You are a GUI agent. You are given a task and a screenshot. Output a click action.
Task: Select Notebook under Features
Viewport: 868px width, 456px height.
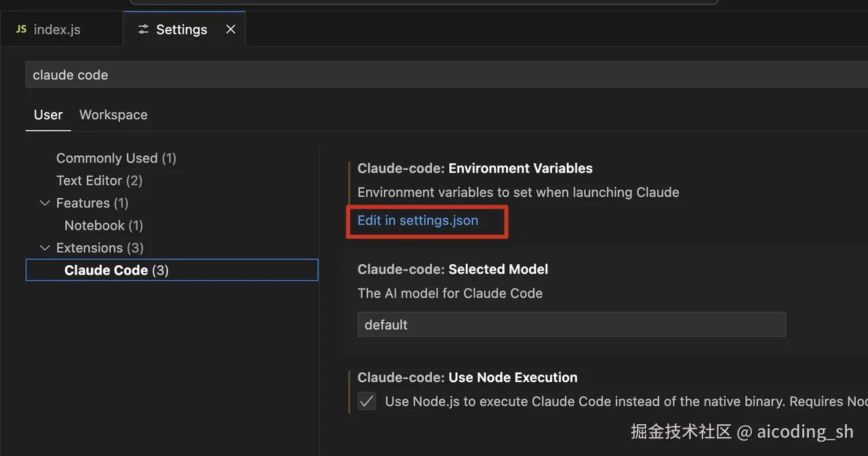(104, 226)
